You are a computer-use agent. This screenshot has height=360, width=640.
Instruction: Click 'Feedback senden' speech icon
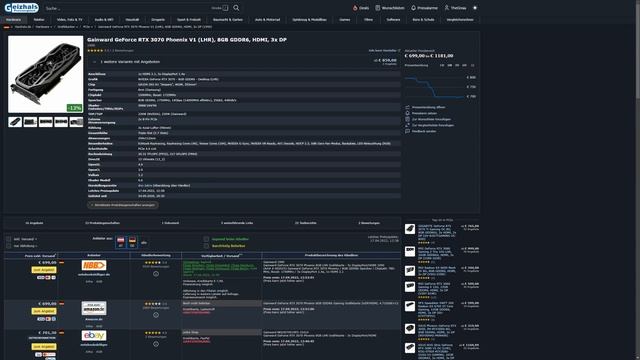[407, 131]
